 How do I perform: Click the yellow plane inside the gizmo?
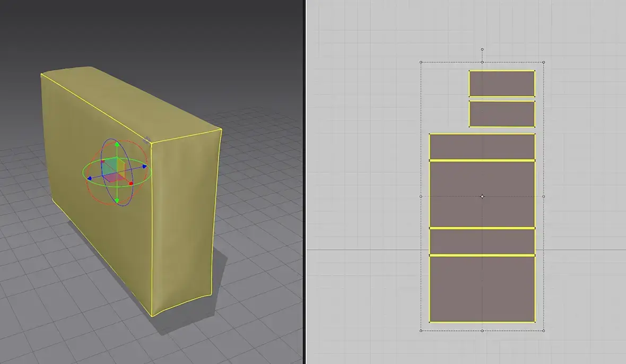pos(121,166)
